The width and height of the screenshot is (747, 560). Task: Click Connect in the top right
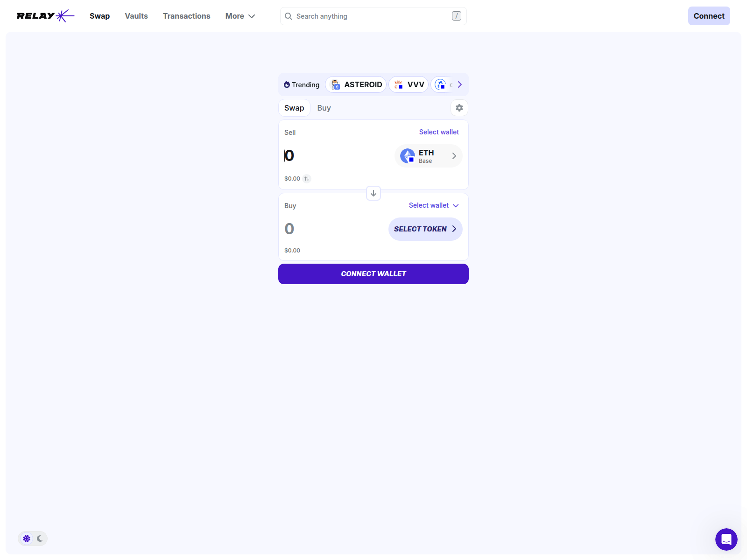709,16
